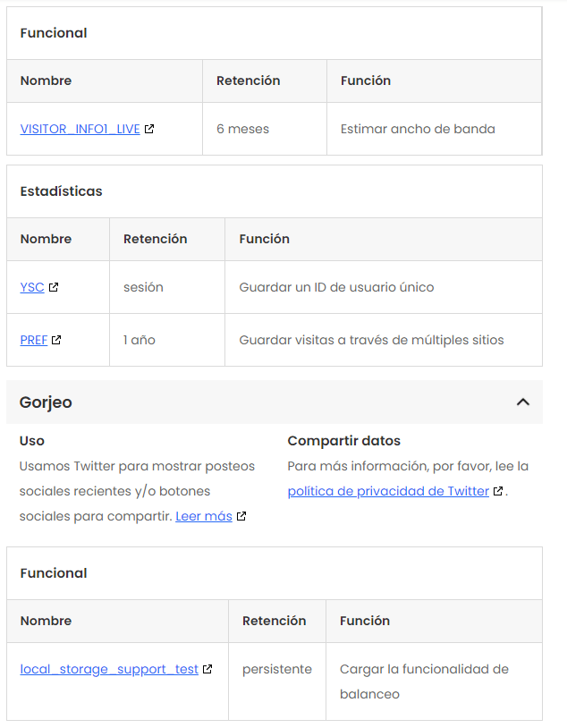The height and width of the screenshot is (728, 567).
Task: Click external-link icon beside local_storage_support_test
Action: coord(207,669)
